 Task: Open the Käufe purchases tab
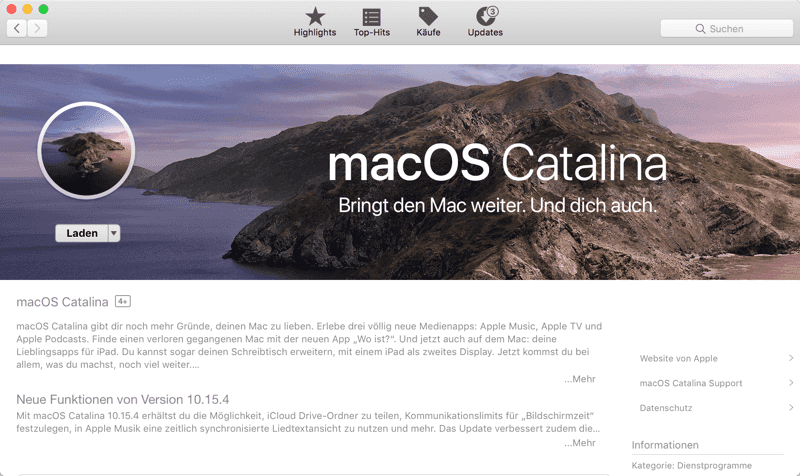click(x=428, y=22)
